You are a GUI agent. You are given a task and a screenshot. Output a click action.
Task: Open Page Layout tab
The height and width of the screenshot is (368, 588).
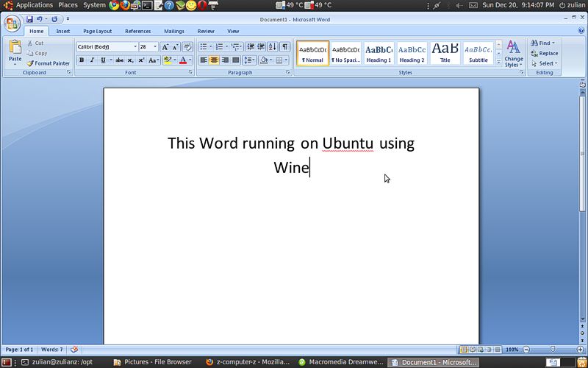pos(98,31)
